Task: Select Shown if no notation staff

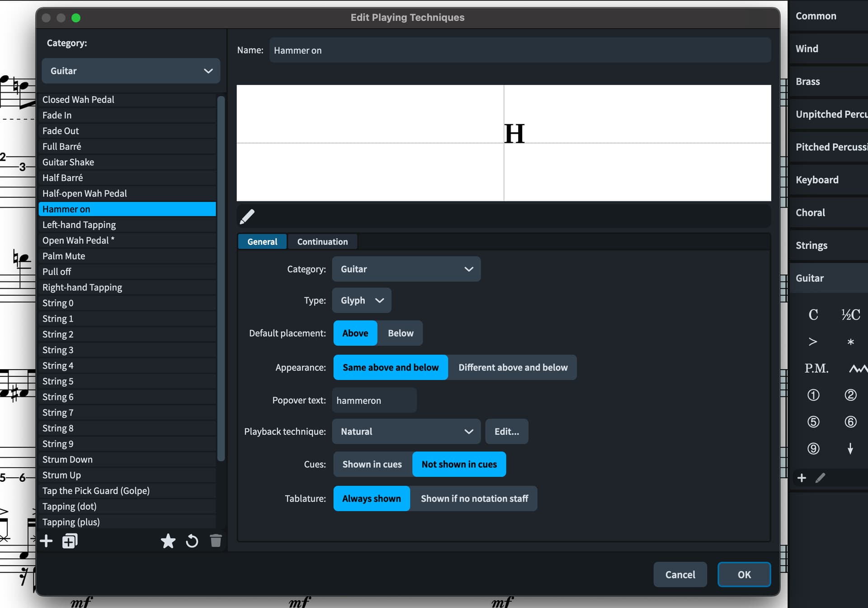Action: pyautogui.click(x=474, y=499)
